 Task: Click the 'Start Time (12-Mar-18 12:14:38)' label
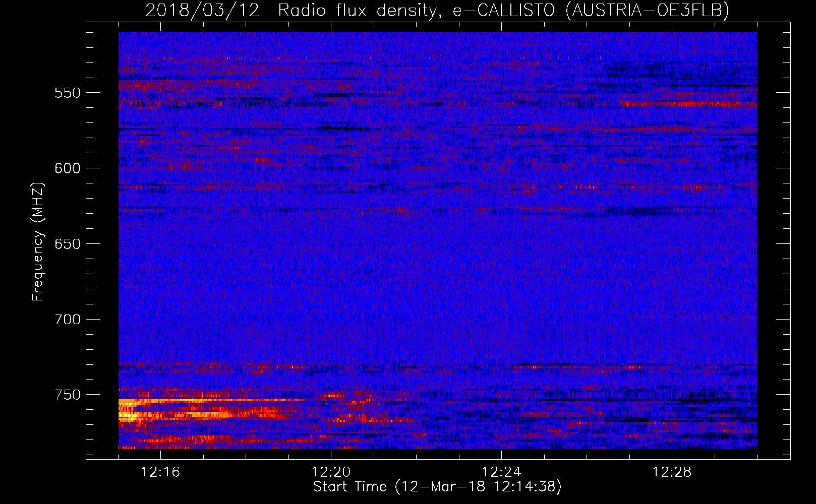click(437, 487)
